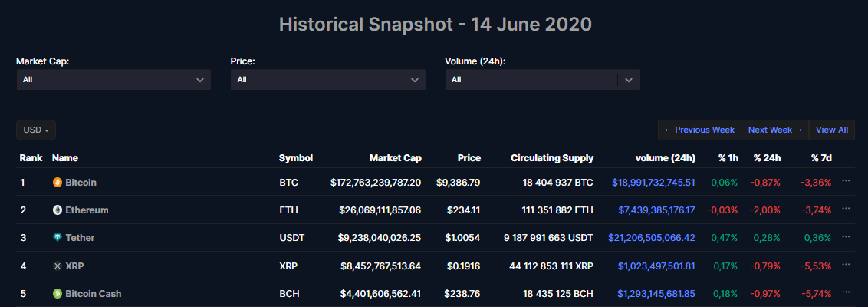The image size is (868, 307).
Task: Go to Next Week snapshot
Action: coord(775,130)
